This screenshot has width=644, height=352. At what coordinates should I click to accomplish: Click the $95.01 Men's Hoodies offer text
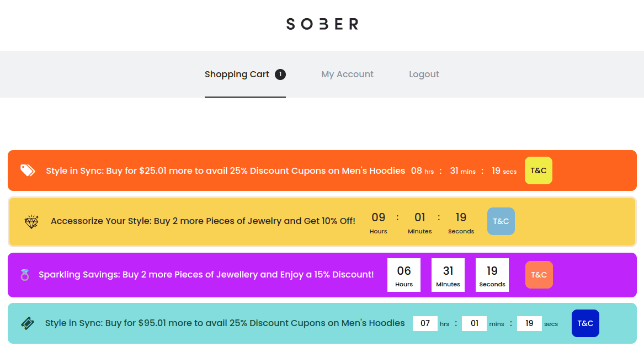click(225, 323)
